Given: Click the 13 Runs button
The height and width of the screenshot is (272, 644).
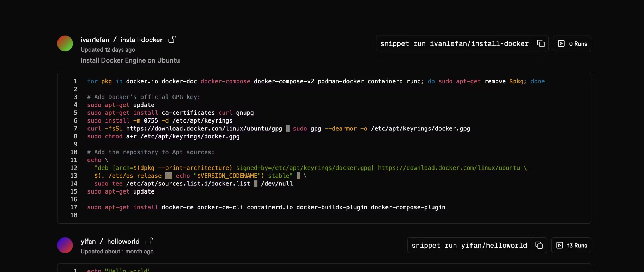Looking at the screenshot, I should 571,245.
